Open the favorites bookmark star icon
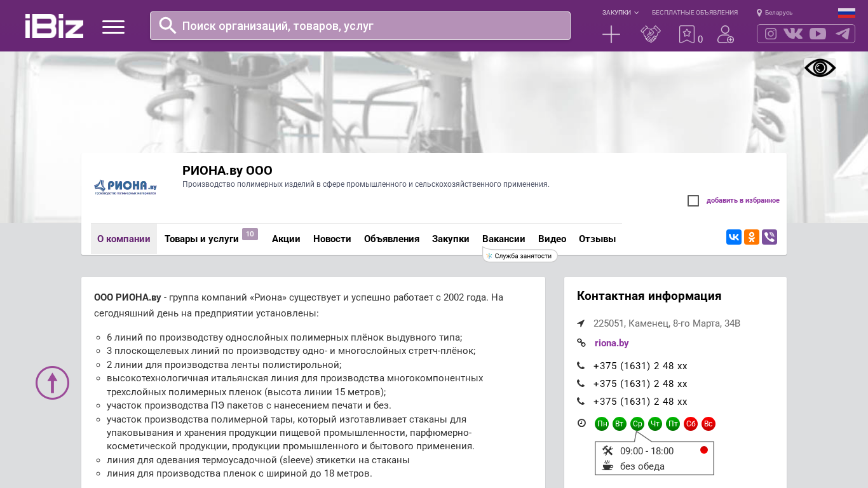Screen dimensions: 868x488 pyautogui.click(x=687, y=34)
